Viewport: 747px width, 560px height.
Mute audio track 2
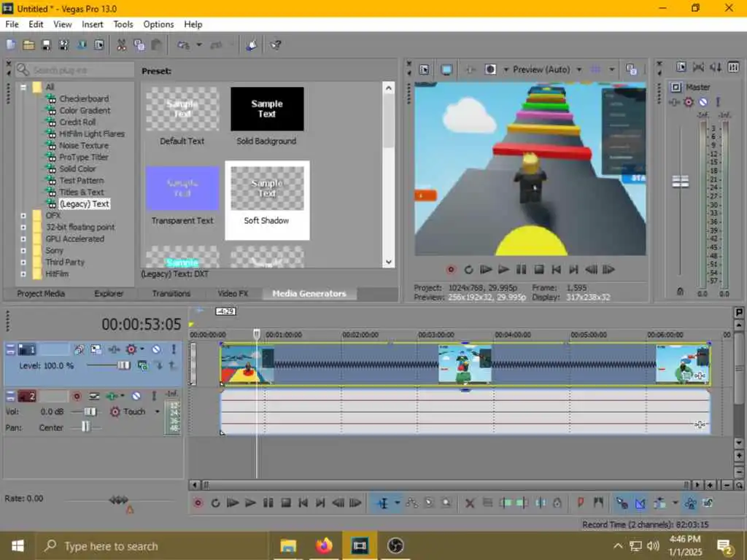(136, 396)
